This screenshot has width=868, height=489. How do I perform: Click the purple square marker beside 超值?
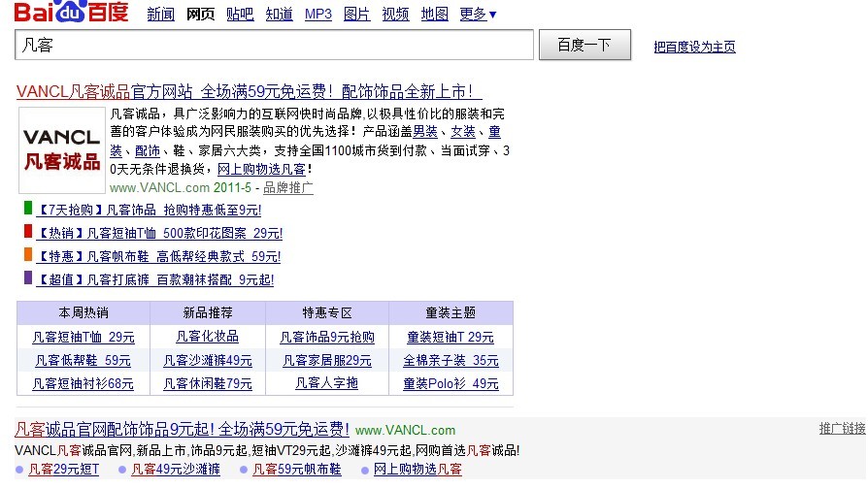(28, 277)
